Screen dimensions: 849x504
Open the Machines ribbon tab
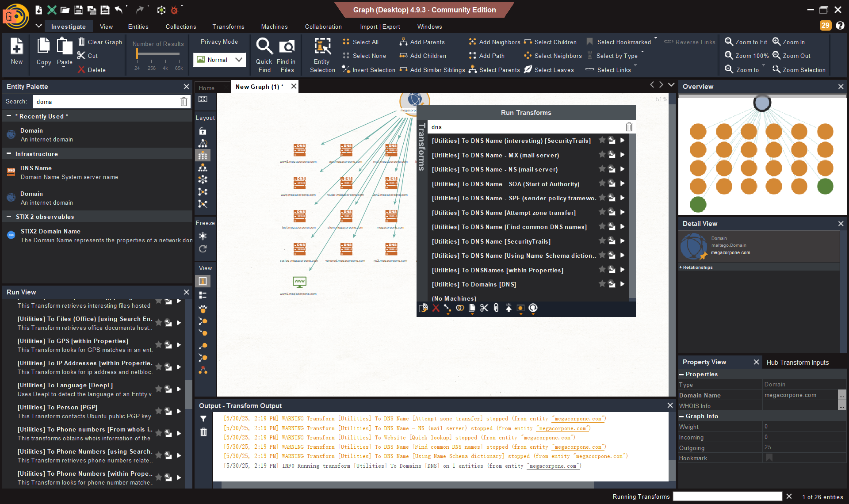[274, 27]
